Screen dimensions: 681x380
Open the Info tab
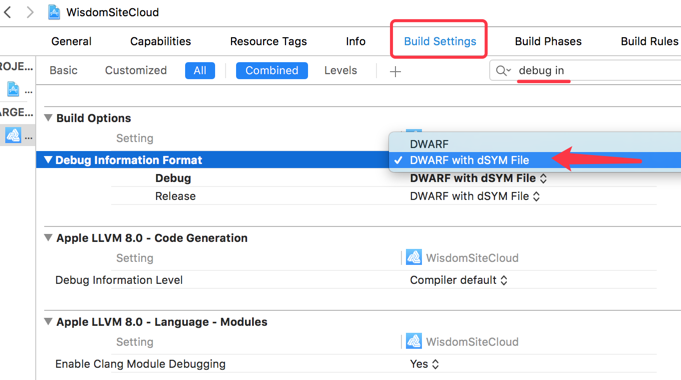355,41
